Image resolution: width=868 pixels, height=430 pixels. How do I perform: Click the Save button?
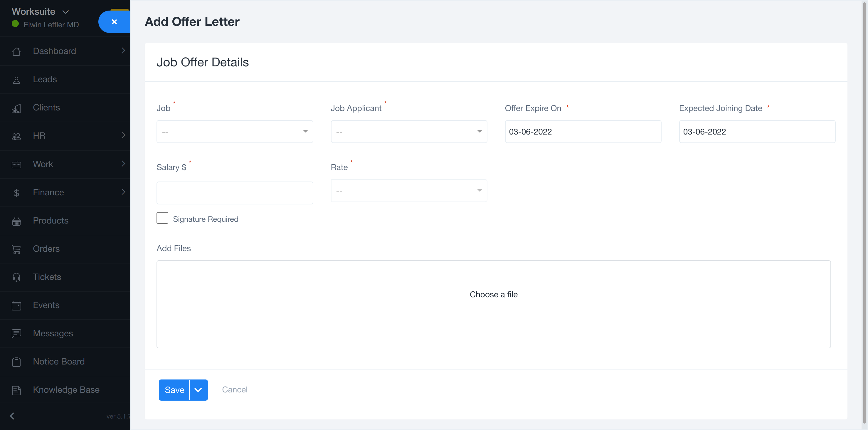pyautogui.click(x=174, y=390)
